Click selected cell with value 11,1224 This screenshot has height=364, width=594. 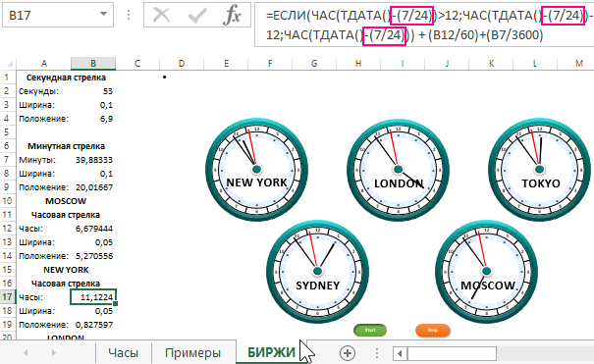coord(93,297)
